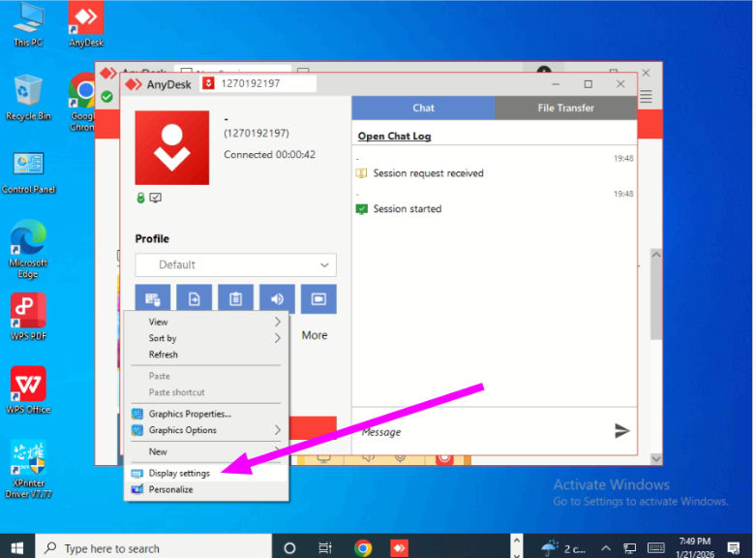Screen dimensions: 756x558
Task: Show hidden tray icons chevron
Action: click(606, 548)
